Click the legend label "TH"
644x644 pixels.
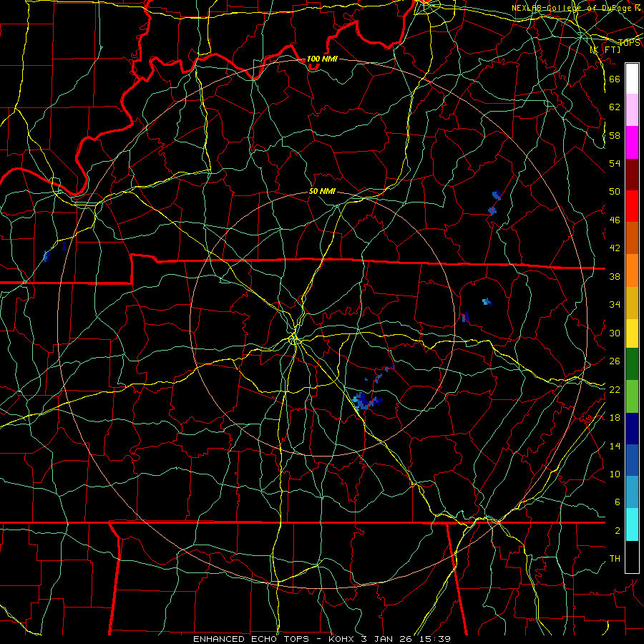(615, 559)
